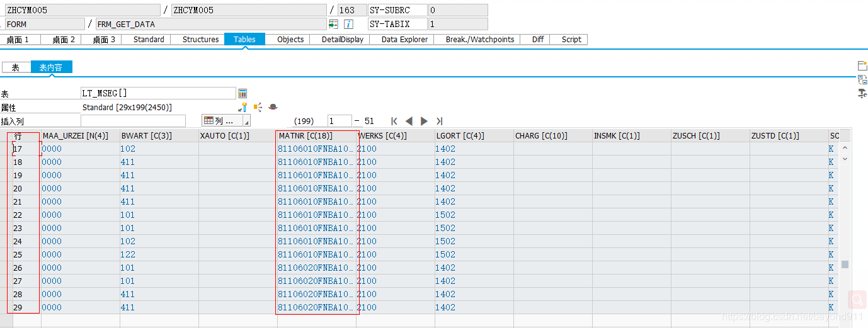Click the blue info 'i' icon
This screenshot has height=328, width=868.
click(348, 24)
